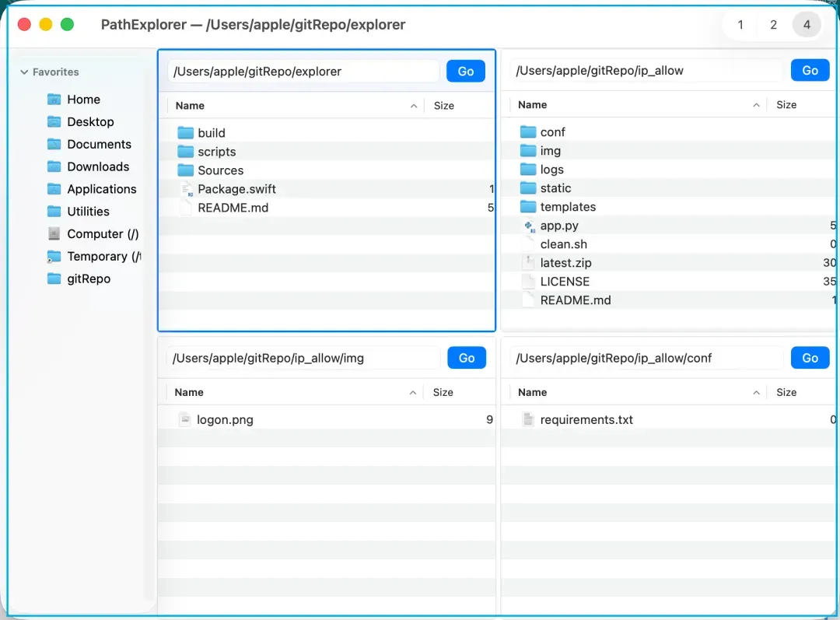
Task: Click the clean.sh file icon
Action: coord(529,243)
